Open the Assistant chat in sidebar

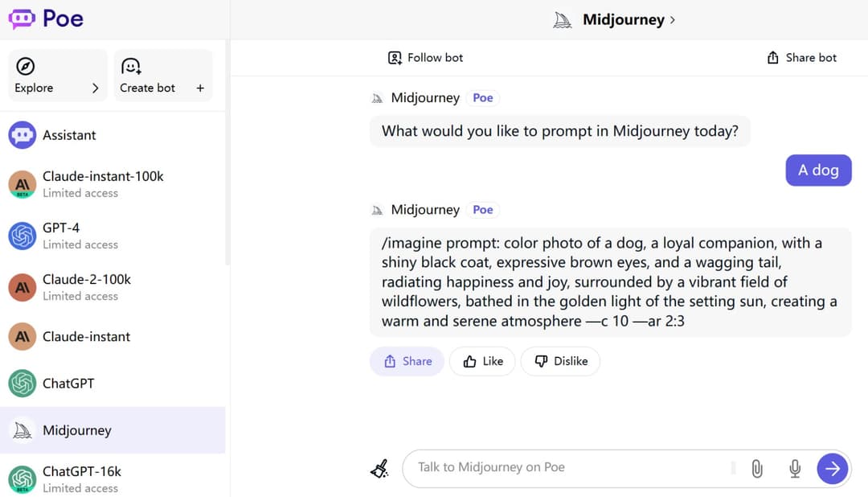pyautogui.click(x=69, y=135)
